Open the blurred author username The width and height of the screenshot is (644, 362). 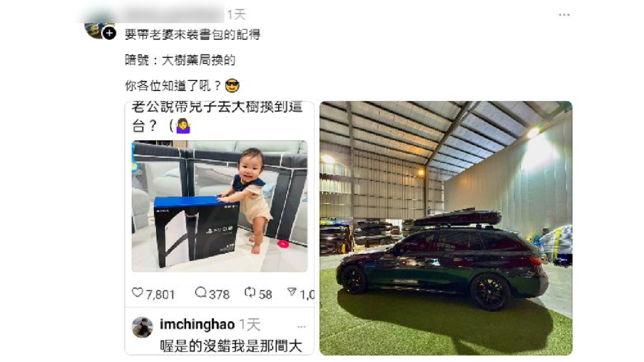pyautogui.click(x=174, y=15)
